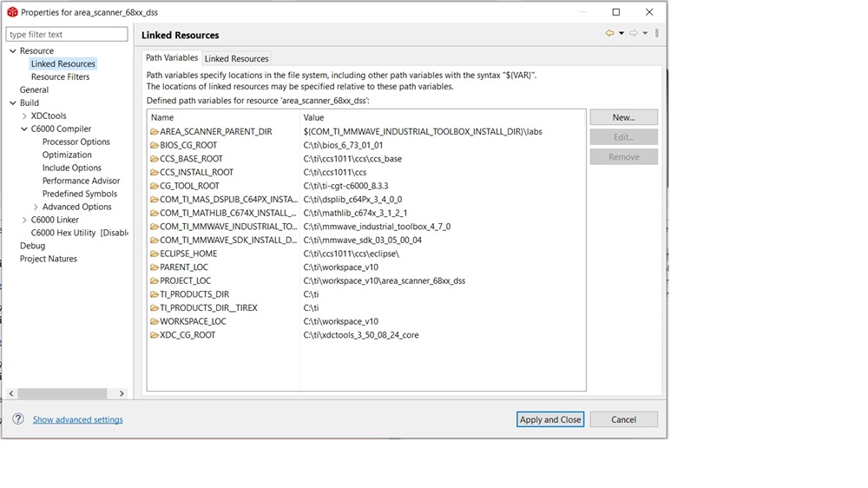The width and height of the screenshot is (868, 488).
Task: Collapse the Build tree node
Action: (x=13, y=103)
